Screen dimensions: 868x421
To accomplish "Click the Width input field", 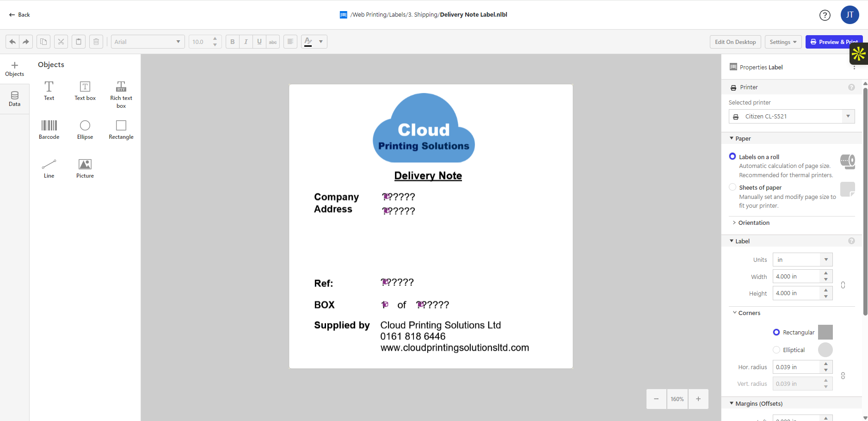I will (796, 276).
